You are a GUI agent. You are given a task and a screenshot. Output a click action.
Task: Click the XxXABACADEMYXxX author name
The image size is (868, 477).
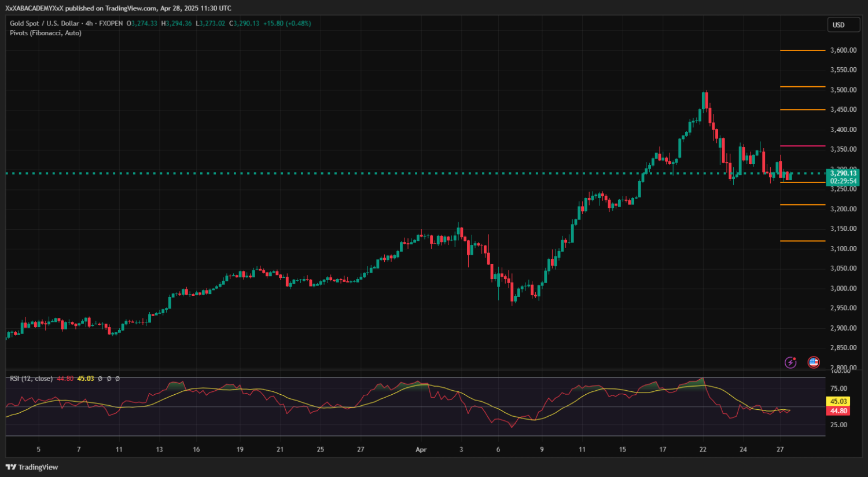coord(34,8)
